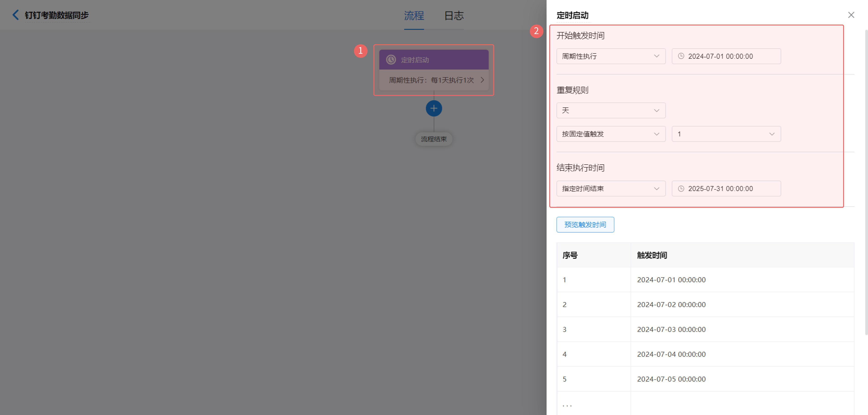Switch to the 日志 tab
Viewport: 868px width, 415px height.
(454, 16)
